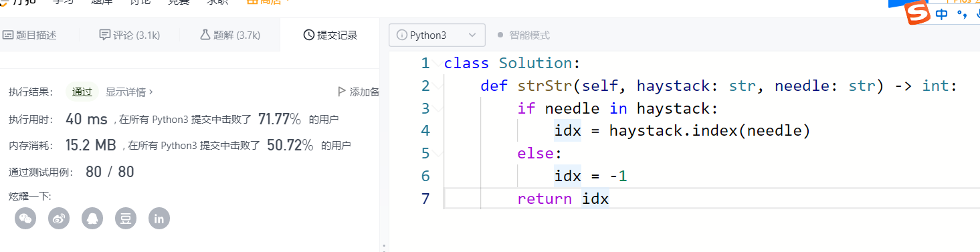The height and width of the screenshot is (252, 980).
Task: Click the 50.72% memory percentile
Action: [x=290, y=145]
